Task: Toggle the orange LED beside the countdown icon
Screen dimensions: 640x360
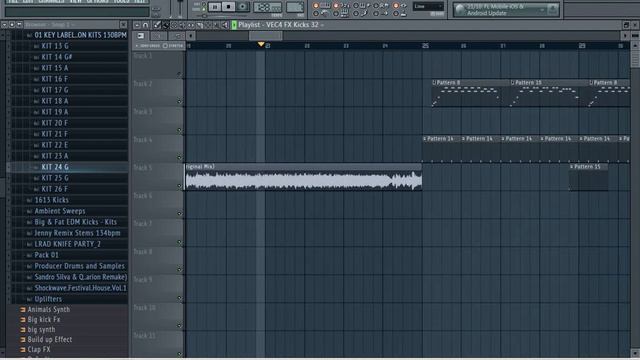Action: (336, 6)
